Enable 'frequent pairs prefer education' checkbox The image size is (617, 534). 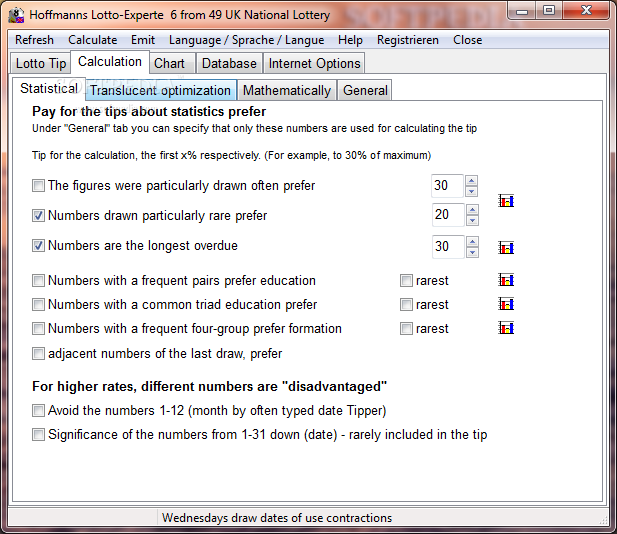38,281
